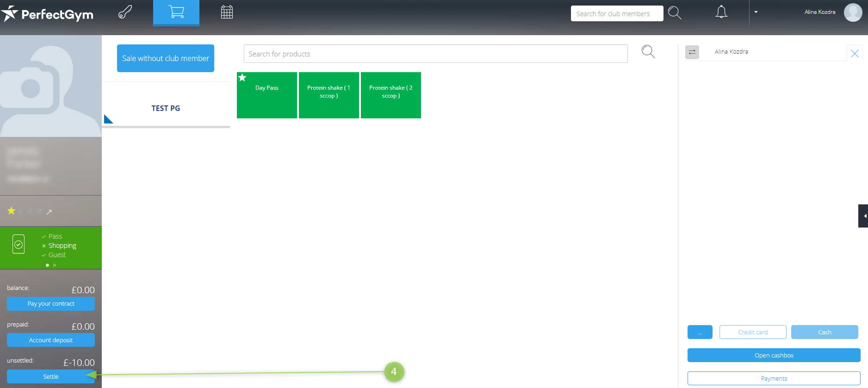The height and width of the screenshot is (388, 868).
Task: Choose Credit card payment method
Action: [753, 332]
